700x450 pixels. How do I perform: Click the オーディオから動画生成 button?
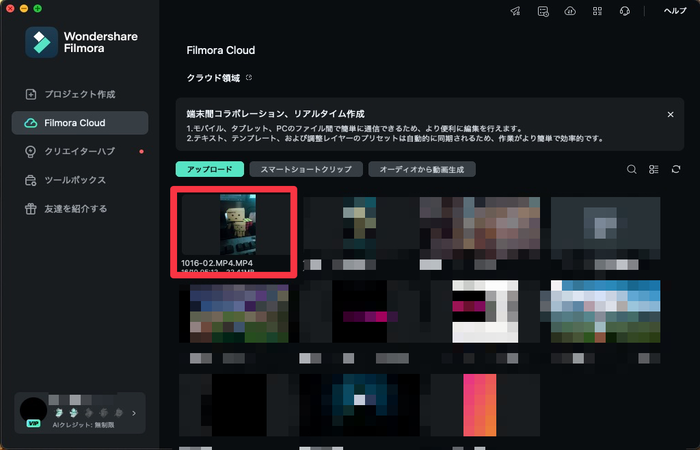pos(421,170)
